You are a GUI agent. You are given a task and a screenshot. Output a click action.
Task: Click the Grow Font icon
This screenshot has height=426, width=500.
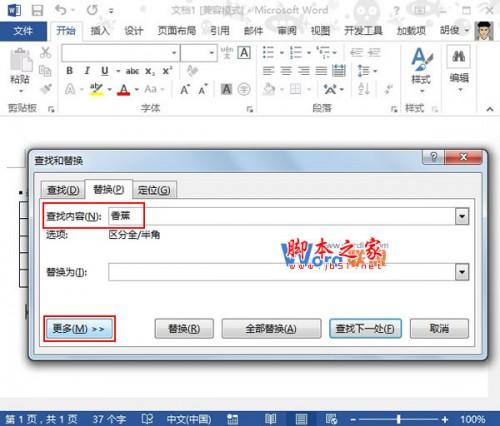(x=185, y=89)
